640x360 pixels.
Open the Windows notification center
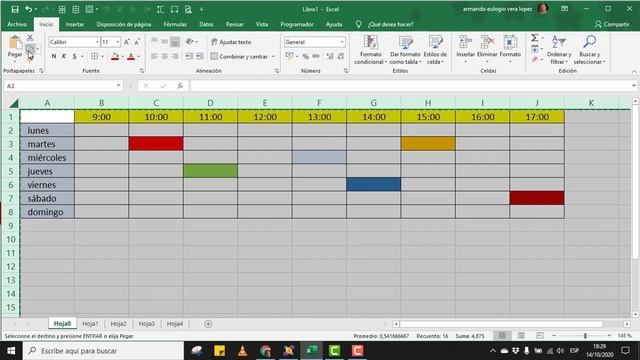[625, 351]
